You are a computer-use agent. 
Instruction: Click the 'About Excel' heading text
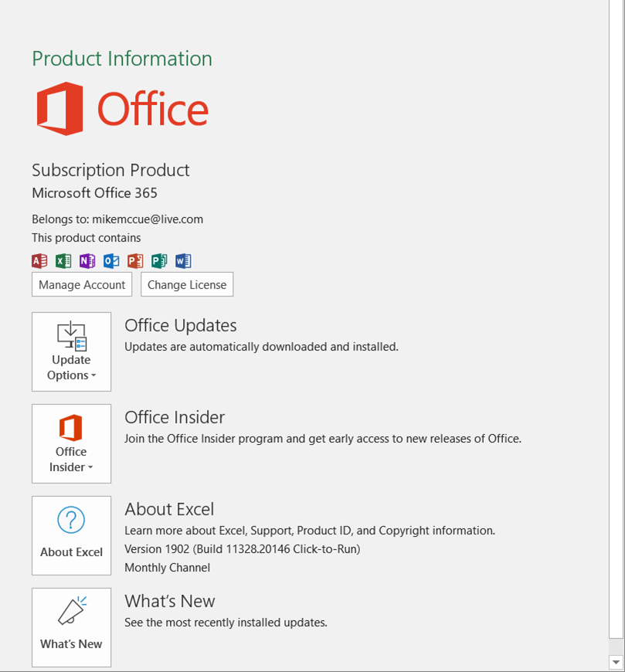click(169, 509)
